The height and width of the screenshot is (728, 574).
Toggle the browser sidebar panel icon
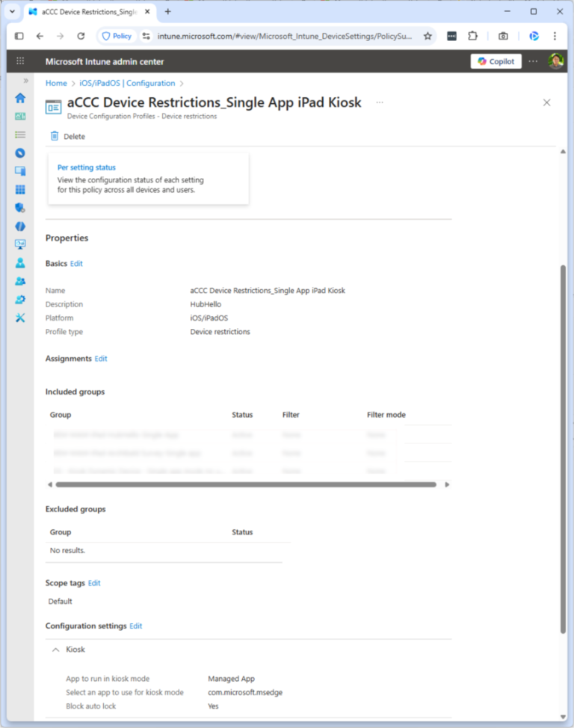click(19, 36)
